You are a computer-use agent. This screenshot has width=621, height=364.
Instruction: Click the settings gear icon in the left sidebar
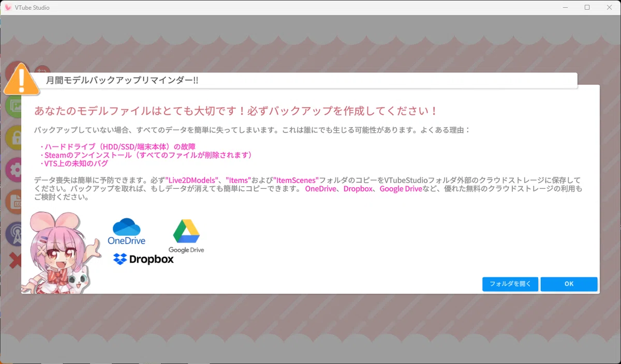point(13,170)
